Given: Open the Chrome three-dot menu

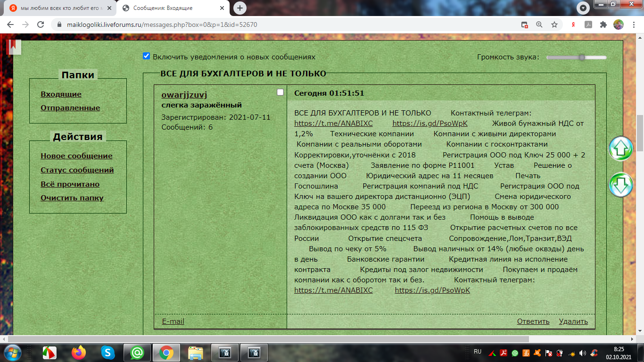Looking at the screenshot, I should 634,25.
